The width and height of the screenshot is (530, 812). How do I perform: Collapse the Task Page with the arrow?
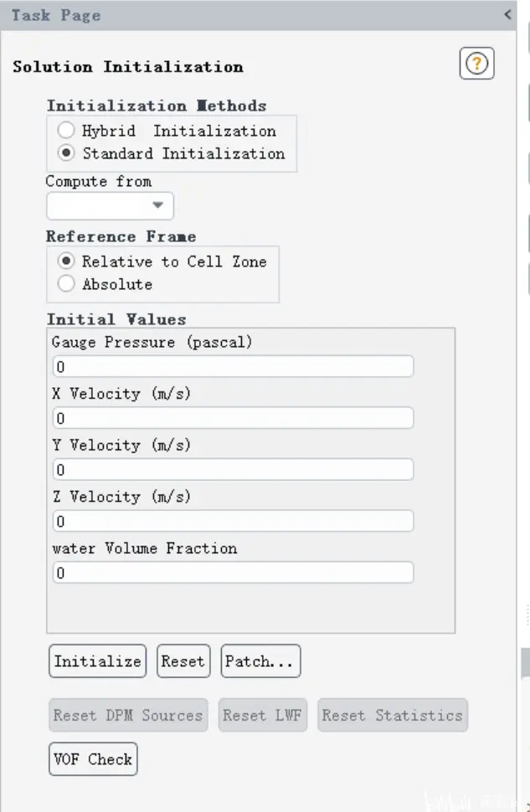tap(507, 14)
